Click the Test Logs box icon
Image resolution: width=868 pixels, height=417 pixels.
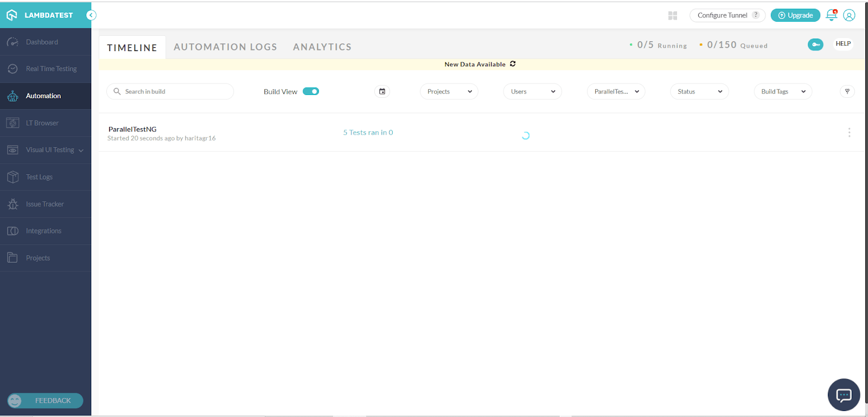click(x=12, y=177)
